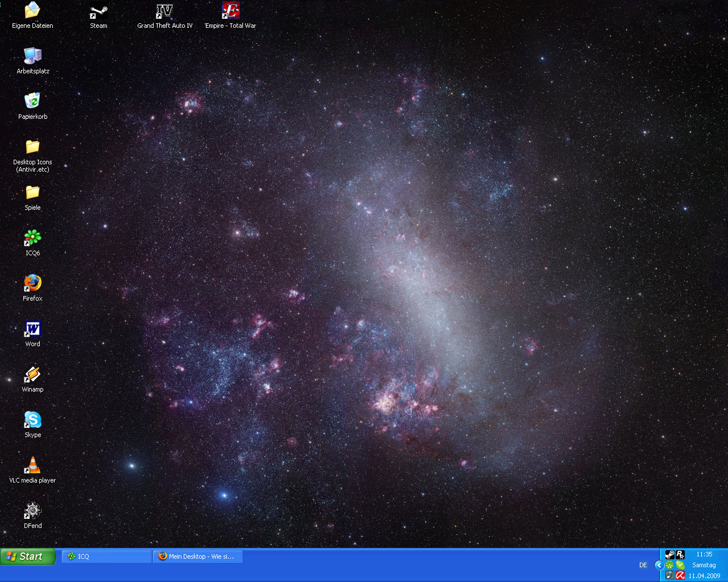Viewport: 728px width, 582px height.
Task: Expand hidden system tray icons arrow
Action: (x=659, y=565)
